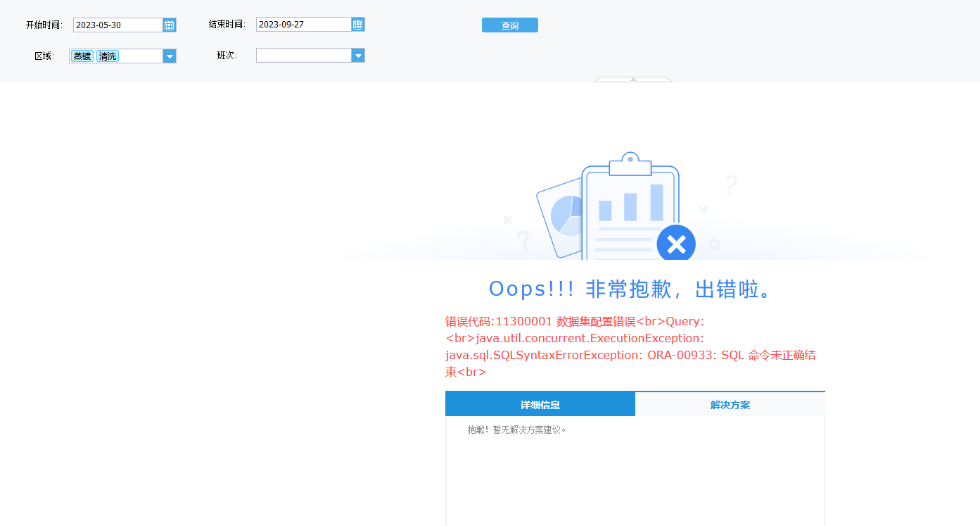Click the red error code message text
This screenshot has height=526, width=980.
(x=631, y=346)
